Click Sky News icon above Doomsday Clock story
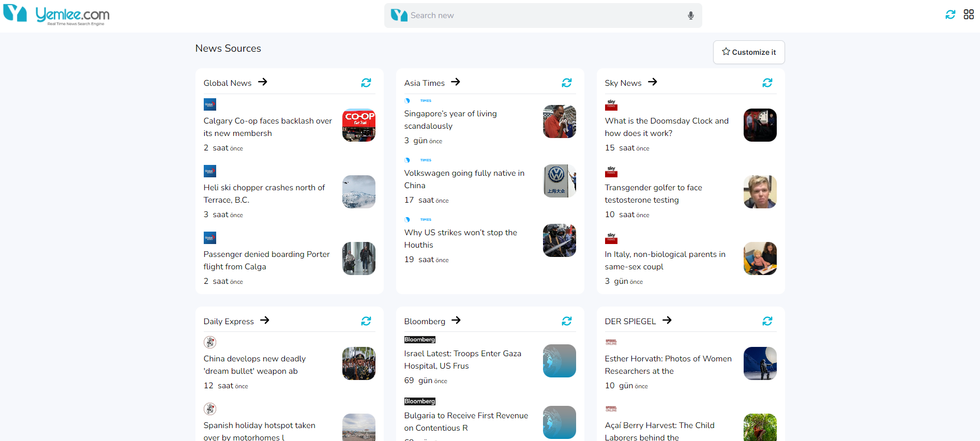Image resolution: width=980 pixels, height=441 pixels. coord(611,104)
